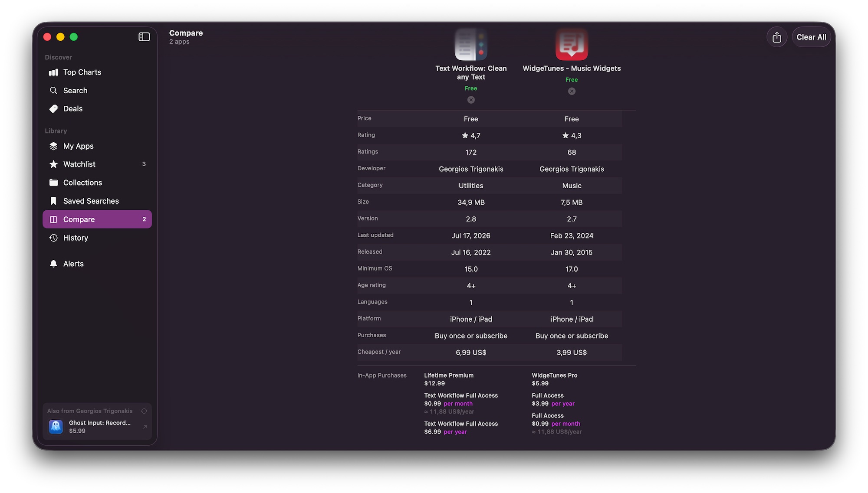Go to Deals section
Image resolution: width=868 pixels, height=493 pixels.
pyautogui.click(x=97, y=109)
